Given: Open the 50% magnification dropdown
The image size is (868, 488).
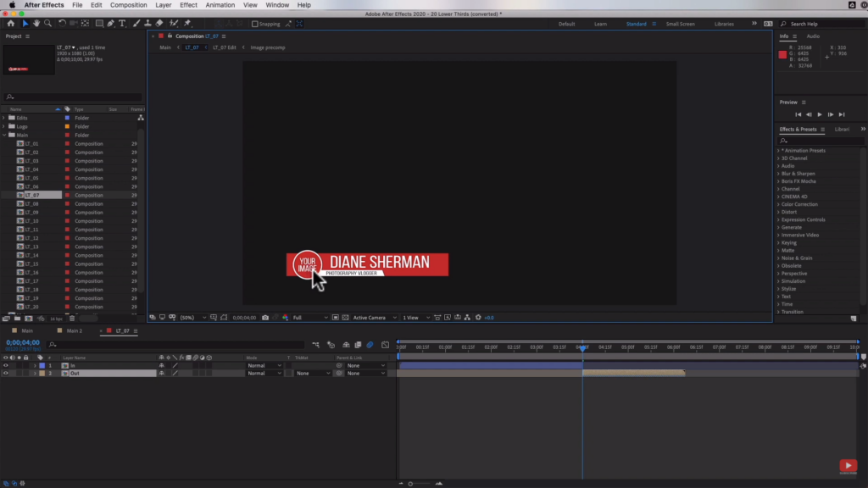Looking at the screenshot, I should (x=192, y=318).
